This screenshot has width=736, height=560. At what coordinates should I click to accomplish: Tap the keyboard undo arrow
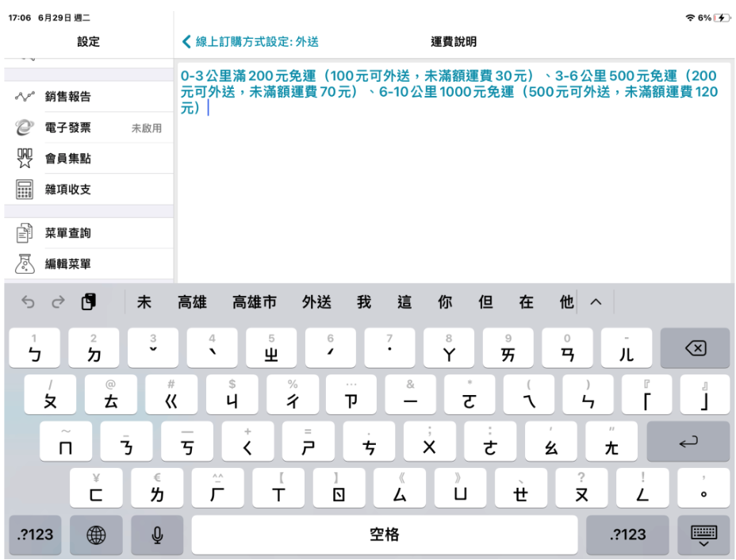point(29,302)
